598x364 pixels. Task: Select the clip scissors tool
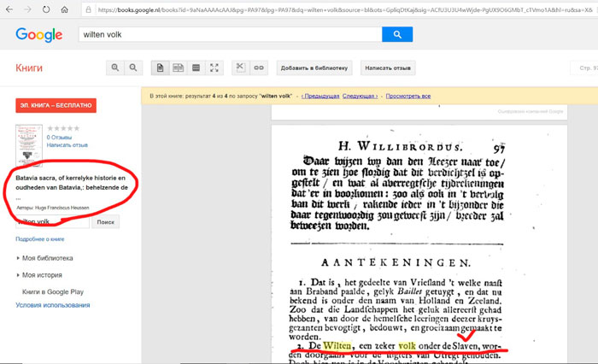pyautogui.click(x=240, y=68)
